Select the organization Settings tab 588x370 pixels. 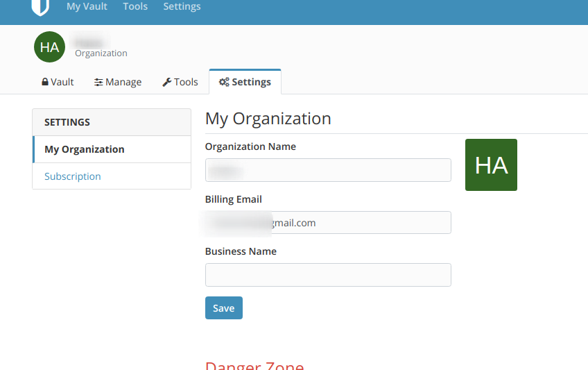tap(245, 82)
